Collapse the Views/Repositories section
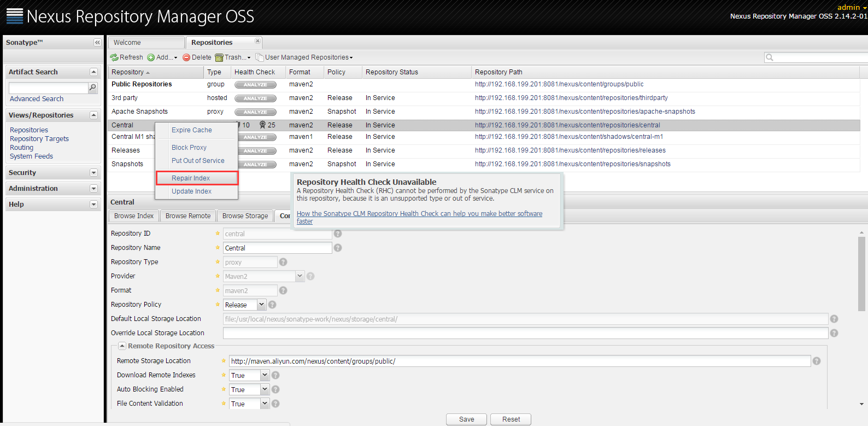Screen dimensions: 868x426 (x=93, y=115)
